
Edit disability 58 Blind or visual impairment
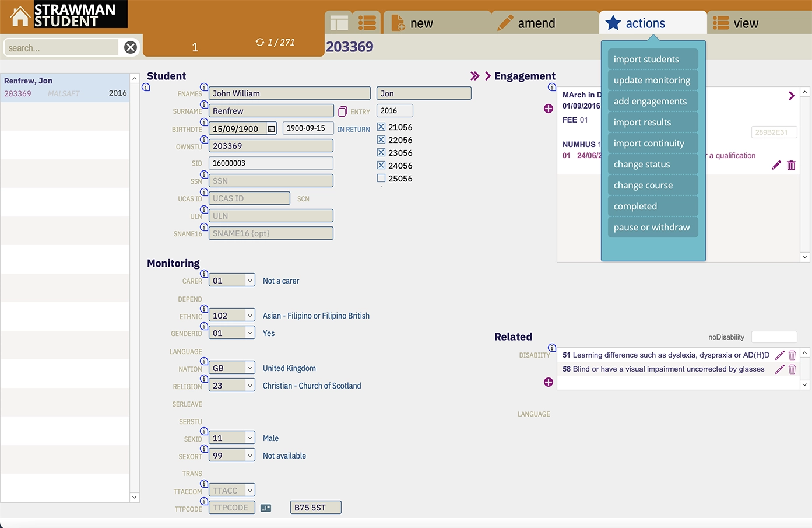(x=779, y=369)
